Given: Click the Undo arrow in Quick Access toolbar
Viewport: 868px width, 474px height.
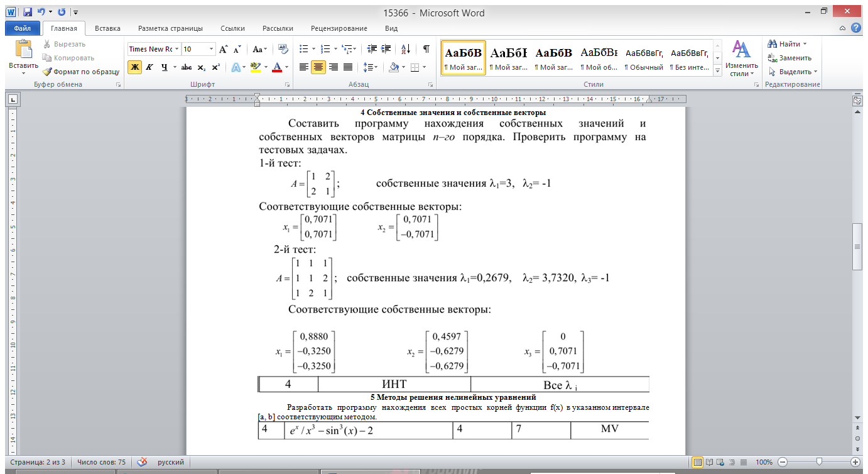Looking at the screenshot, I should click(41, 12).
